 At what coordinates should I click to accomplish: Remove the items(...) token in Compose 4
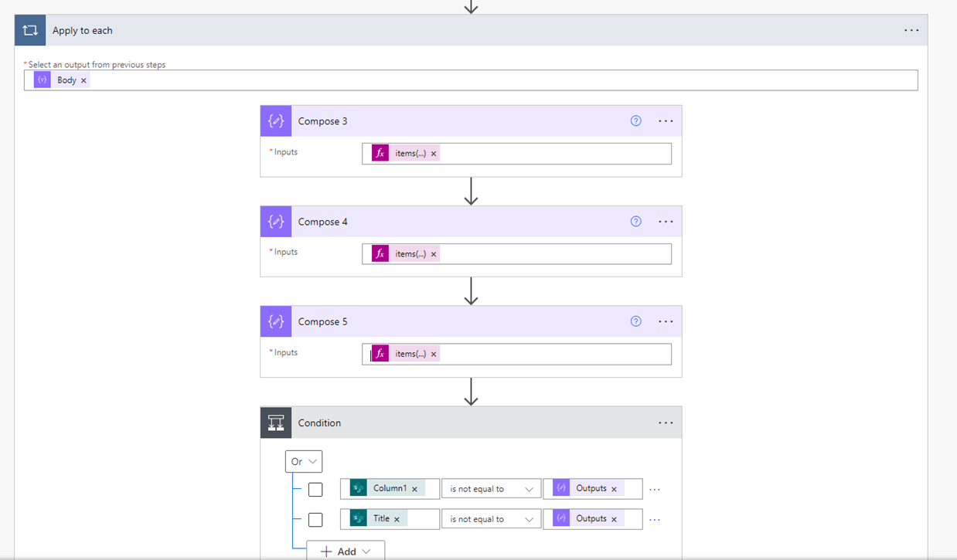[x=434, y=254]
